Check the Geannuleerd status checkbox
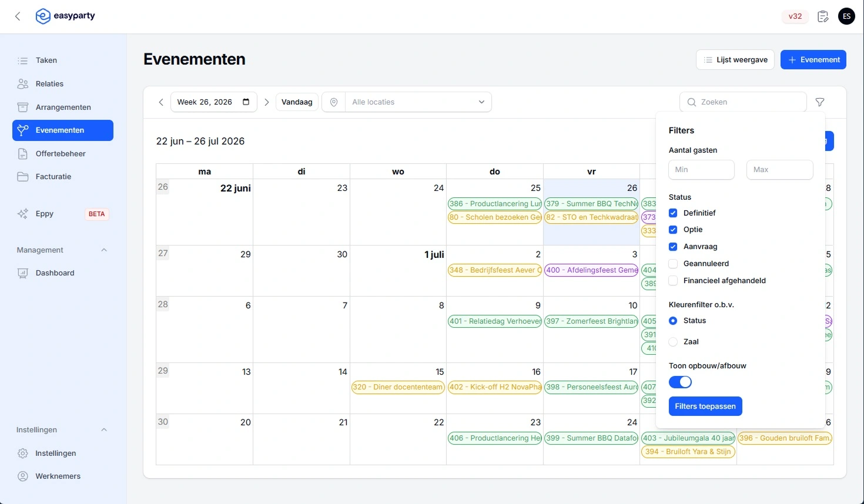The width and height of the screenshot is (864, 504). click(x=673, y=264)
